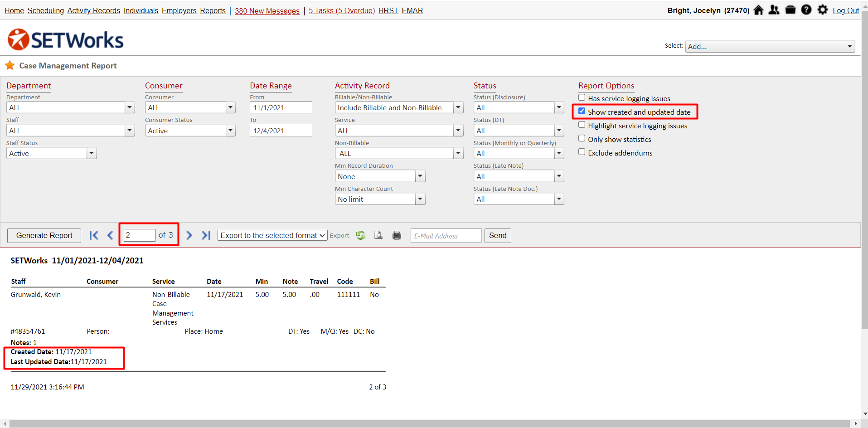Click the horizontal scrollbar
Screen dimensions: 868x428
(x=430, y=423)
